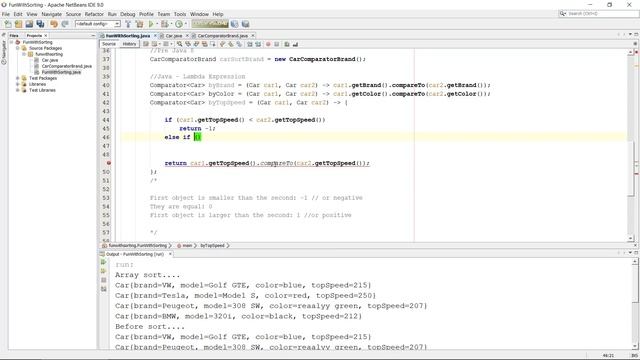This screenshot has height=360, width=640.
Task: Click the error marker on line 49 gutter
Action: 109,163
